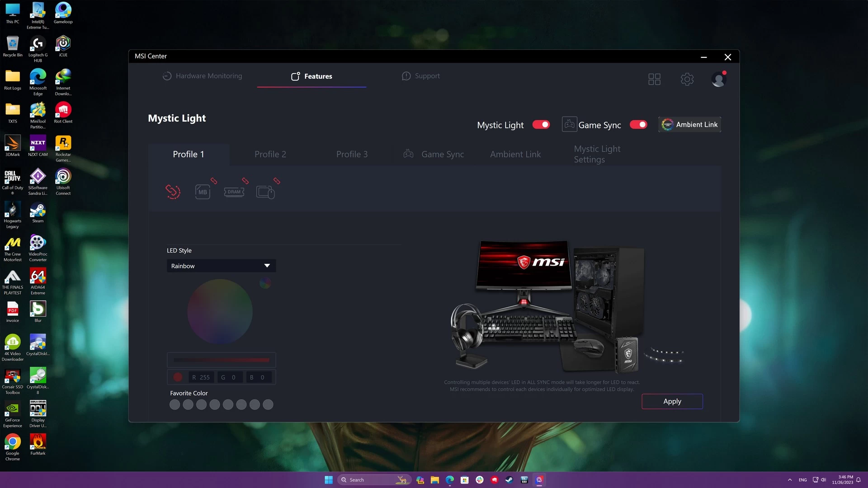This screenshot has height=488, width=868.
Task: Open NZXT CAM desktop shortcut
Action: click(38, 146)
